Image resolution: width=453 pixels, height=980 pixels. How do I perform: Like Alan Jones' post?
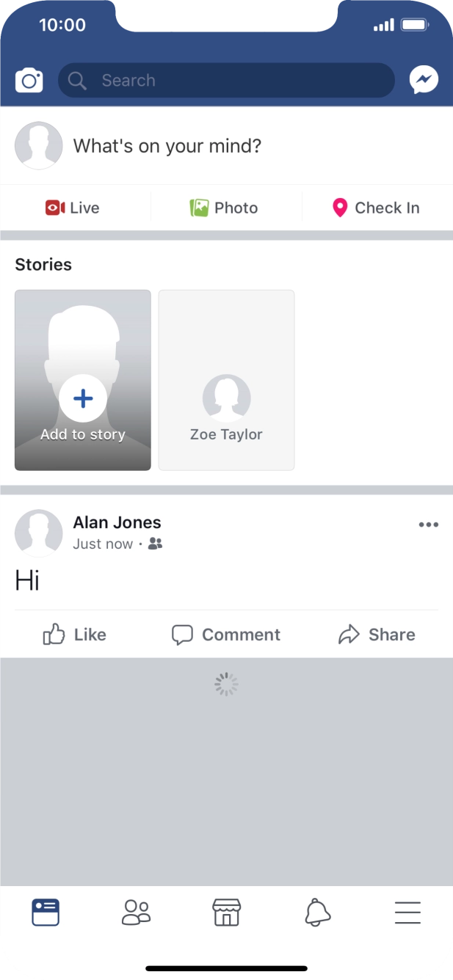tap(73, 634)
